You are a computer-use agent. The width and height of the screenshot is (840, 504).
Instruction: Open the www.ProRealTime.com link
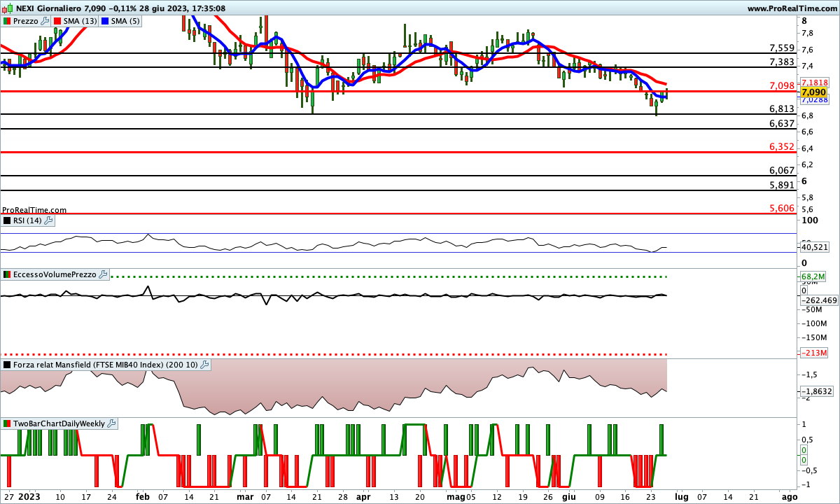point(792,8)
